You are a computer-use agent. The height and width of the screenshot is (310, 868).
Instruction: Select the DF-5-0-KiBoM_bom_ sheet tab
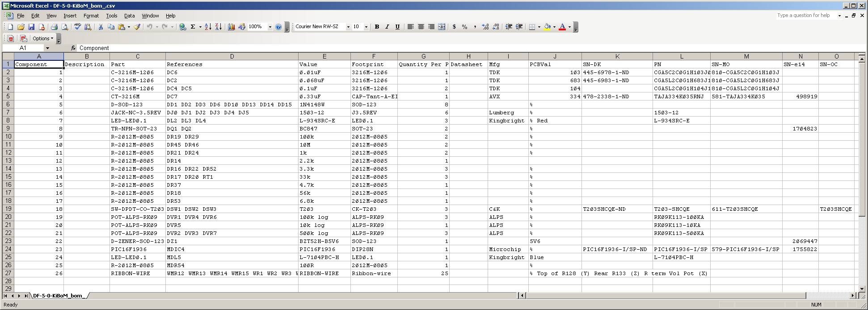point(58,296)
